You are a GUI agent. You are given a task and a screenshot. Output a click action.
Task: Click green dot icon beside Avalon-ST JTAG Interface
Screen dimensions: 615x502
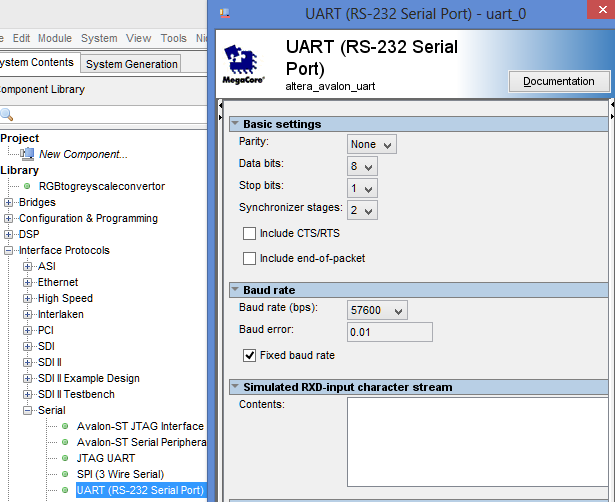click(65, 426)
